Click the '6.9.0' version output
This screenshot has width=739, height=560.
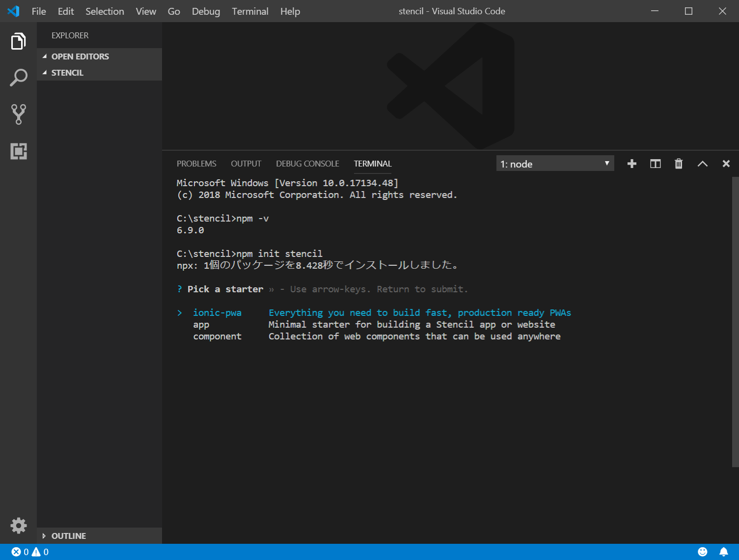pos(191,230)
